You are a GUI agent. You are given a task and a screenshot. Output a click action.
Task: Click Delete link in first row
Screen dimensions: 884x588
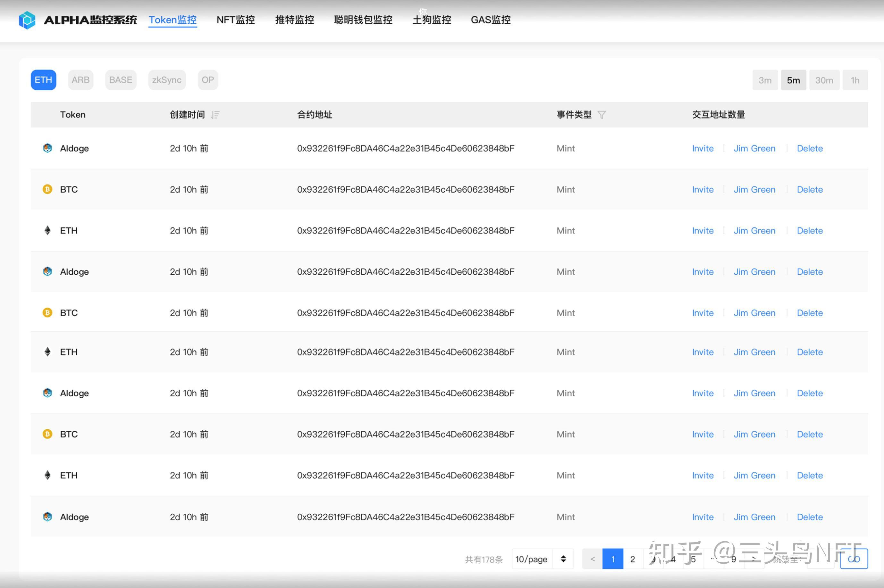[809, 148]
